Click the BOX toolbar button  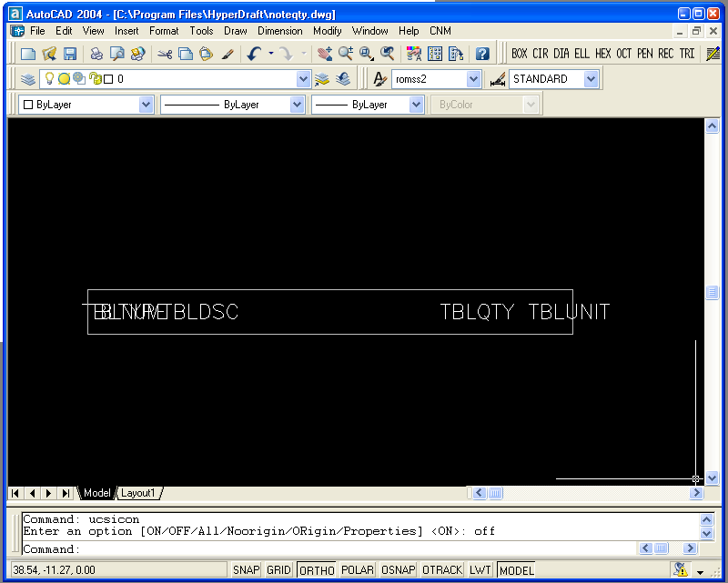pos(520,54)
